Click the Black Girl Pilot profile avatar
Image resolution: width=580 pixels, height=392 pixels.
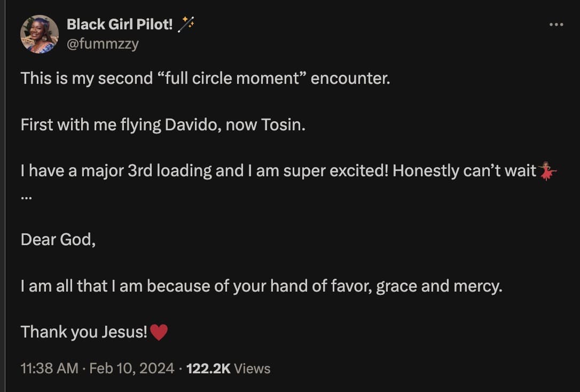pyautogui.click(x=39, y=34)
